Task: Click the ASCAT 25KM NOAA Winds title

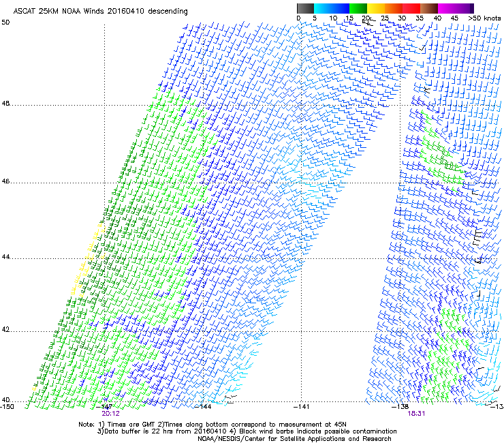Action: coord(100,11)
